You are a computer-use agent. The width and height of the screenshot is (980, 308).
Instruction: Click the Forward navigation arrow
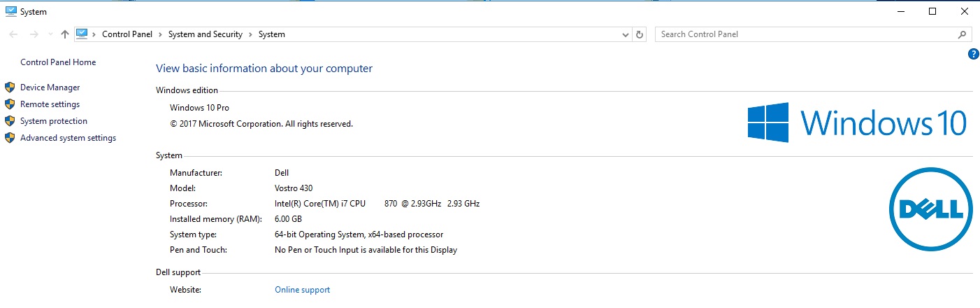pyautogui.click(x=32, y=34)
